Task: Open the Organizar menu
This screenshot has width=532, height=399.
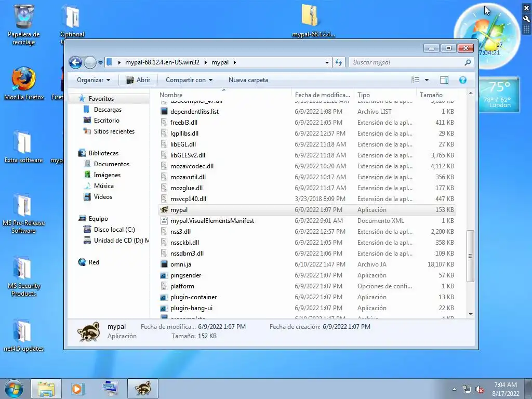Action: 94,80
